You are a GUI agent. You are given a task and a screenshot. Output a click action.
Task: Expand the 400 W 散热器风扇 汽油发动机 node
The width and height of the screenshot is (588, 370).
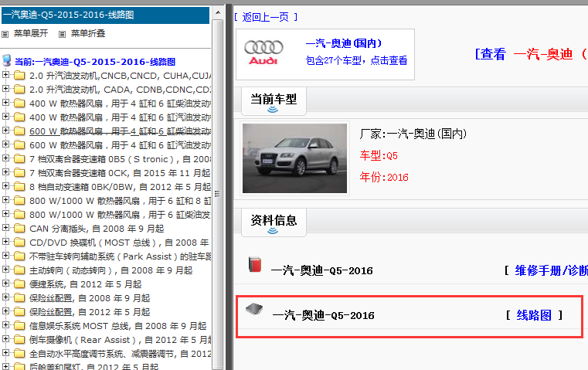click(5, 116)
